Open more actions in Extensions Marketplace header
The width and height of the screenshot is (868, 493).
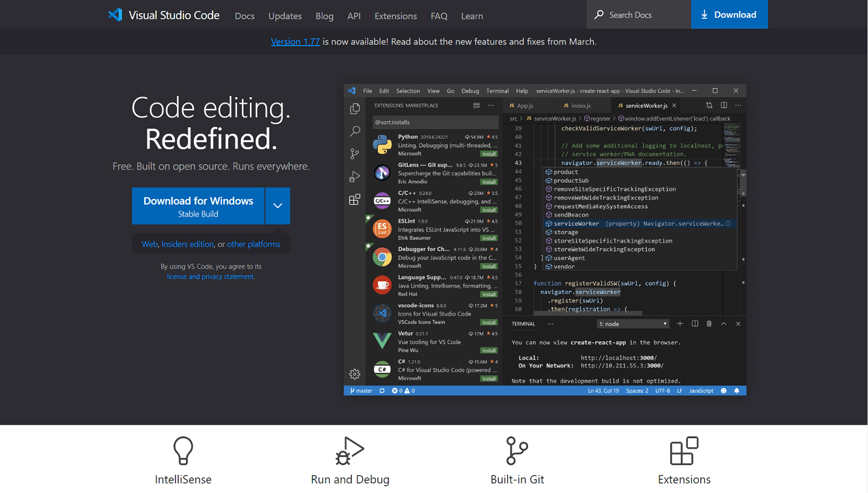pyautogui.click(x=491, y=105)
